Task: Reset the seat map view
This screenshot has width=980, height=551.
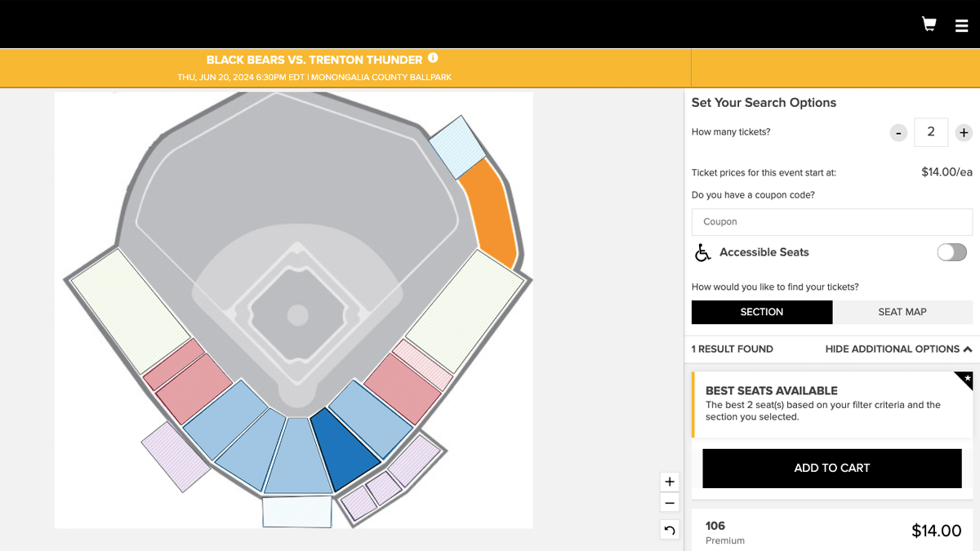Action: pyautogui.click(x=670, y=531)
